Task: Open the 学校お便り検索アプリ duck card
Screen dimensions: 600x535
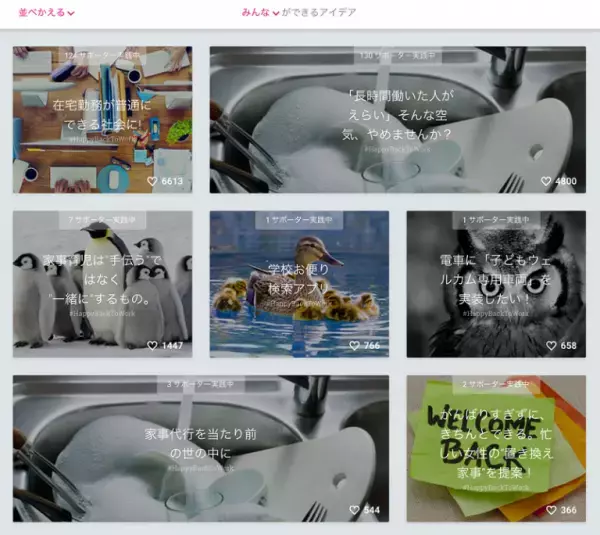Action: coord(299,284)
